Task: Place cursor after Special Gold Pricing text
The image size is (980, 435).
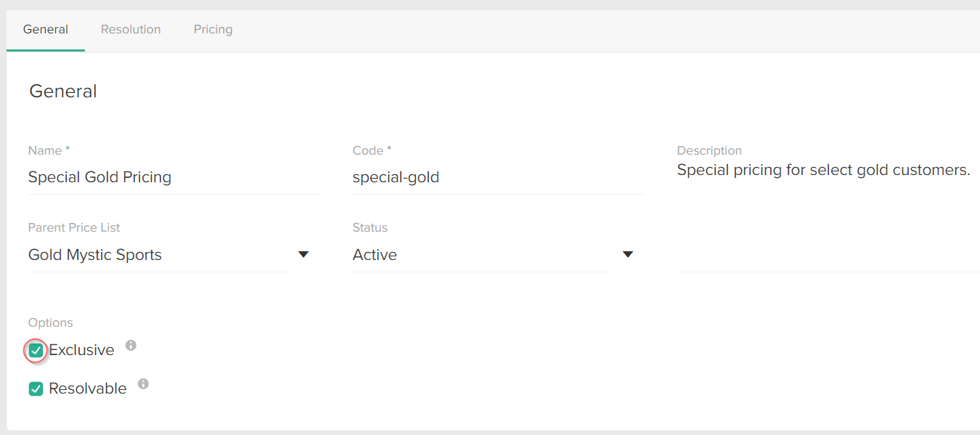Action: tap(172, 176)
